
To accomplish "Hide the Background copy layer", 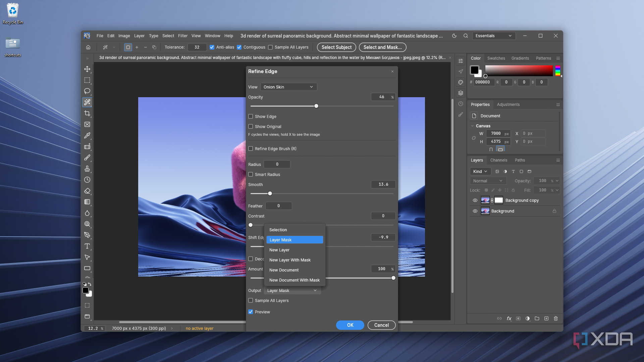I will (475, 200).
